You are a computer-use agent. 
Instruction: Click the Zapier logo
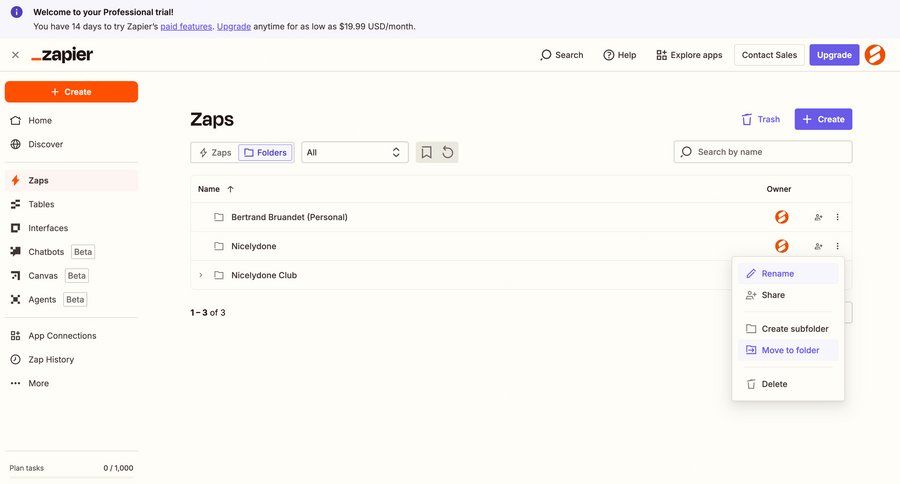click(62, 55)
